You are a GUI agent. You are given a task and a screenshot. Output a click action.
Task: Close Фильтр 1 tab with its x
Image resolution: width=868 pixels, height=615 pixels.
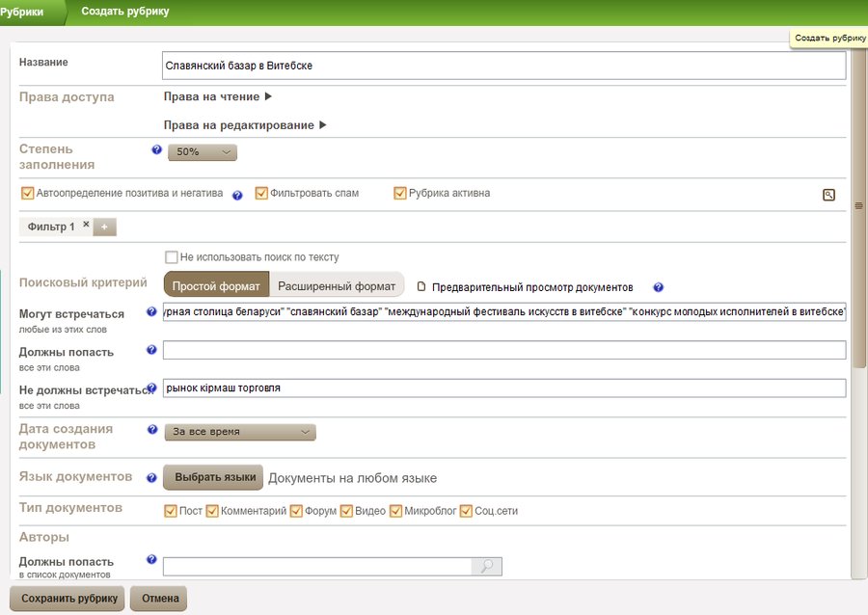(86, 224)
